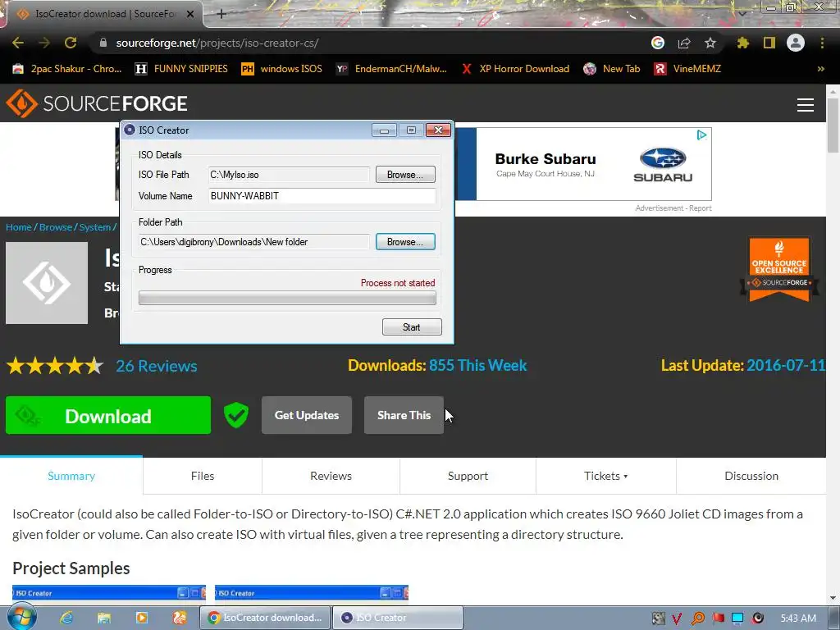
Task: Open the 2pac Shakur bookmark
Action: pyautogui.click(x=67, y=69)
